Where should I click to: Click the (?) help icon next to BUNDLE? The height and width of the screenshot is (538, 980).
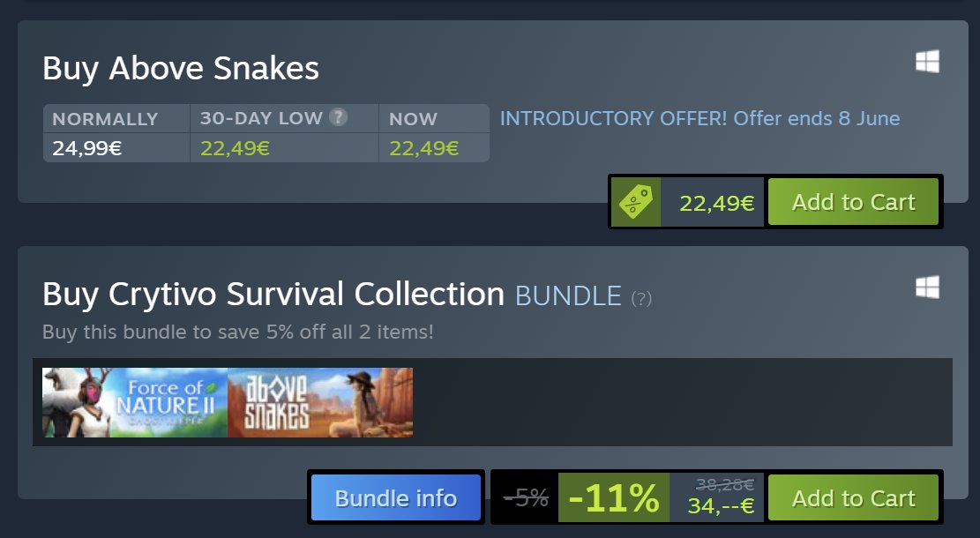pyautogui.click(x=641, y=299)
